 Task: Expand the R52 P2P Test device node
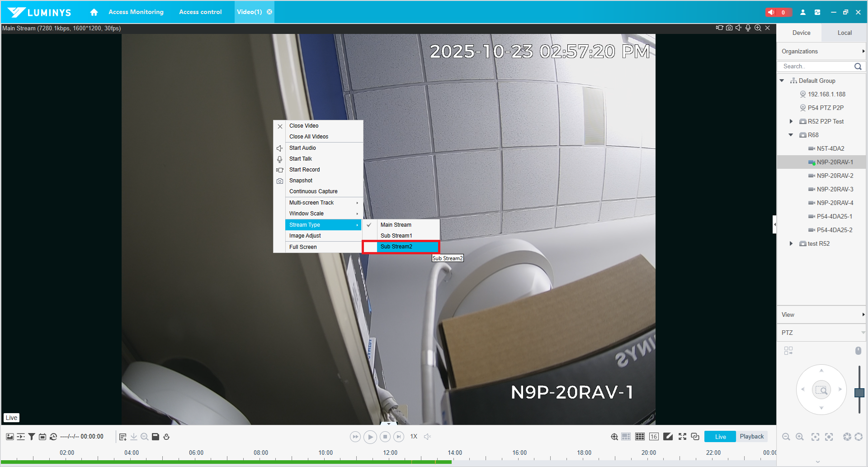(791, 121)
